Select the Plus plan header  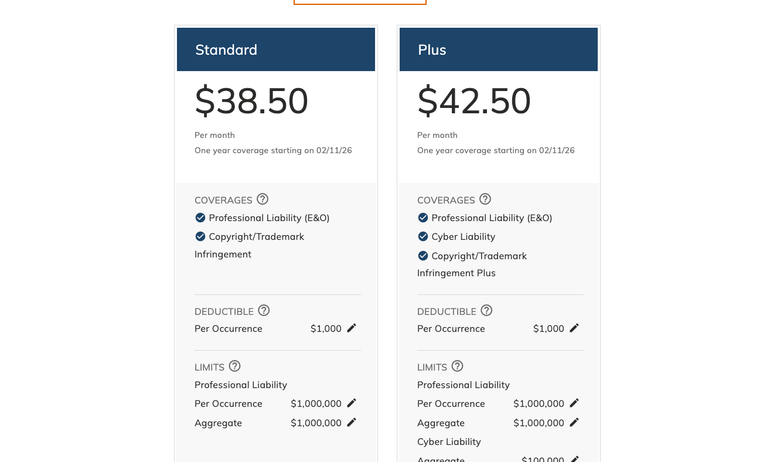pos(498,50)
